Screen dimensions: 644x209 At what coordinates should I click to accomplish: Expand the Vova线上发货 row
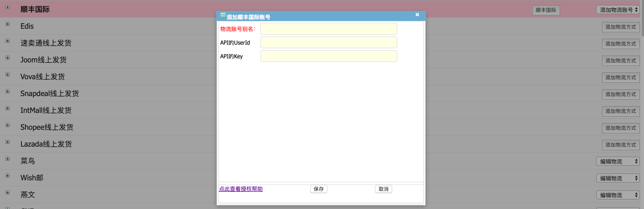pyautogui.click(x=7, y=75)
